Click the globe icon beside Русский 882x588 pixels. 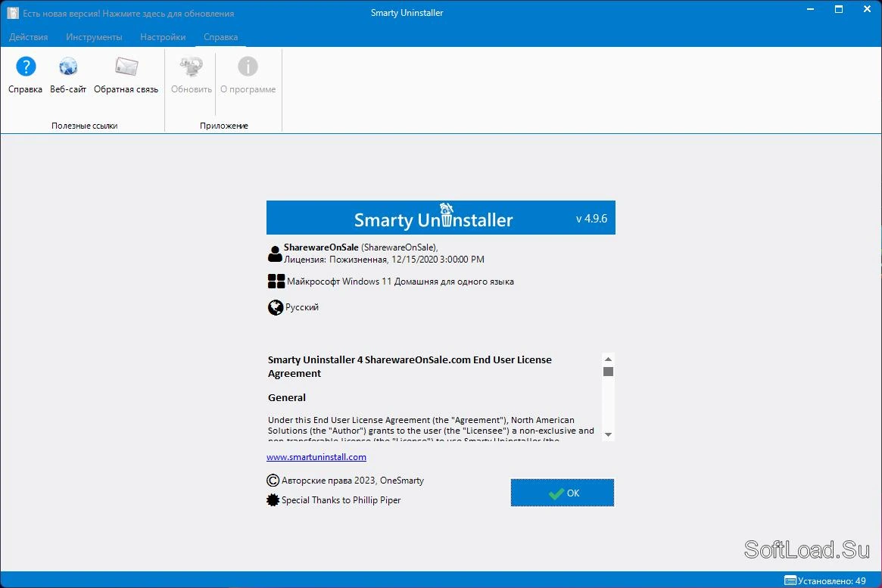[276, 307]
